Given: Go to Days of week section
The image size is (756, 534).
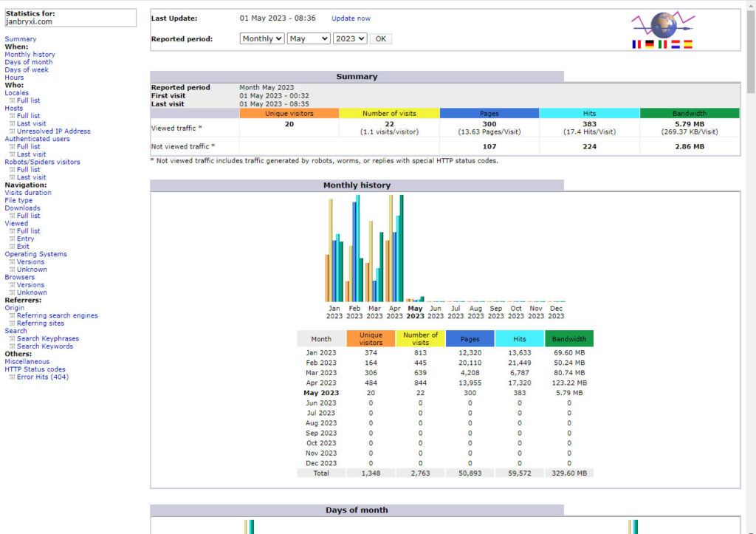Looking at the screenshot, I should (x=27, y=70).
